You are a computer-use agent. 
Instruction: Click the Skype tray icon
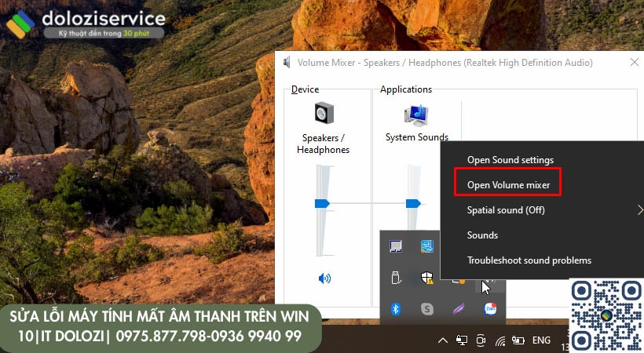click(x=427, y=309)
